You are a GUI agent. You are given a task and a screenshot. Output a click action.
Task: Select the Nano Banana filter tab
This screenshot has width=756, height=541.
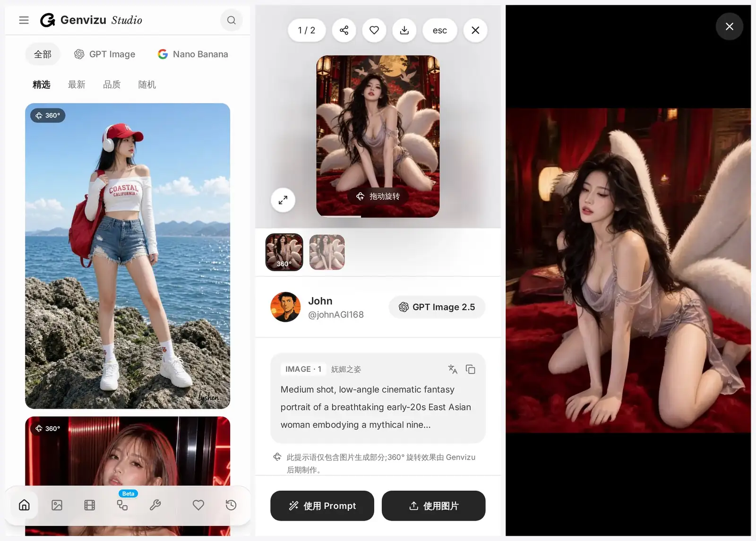tap(193, 54)
